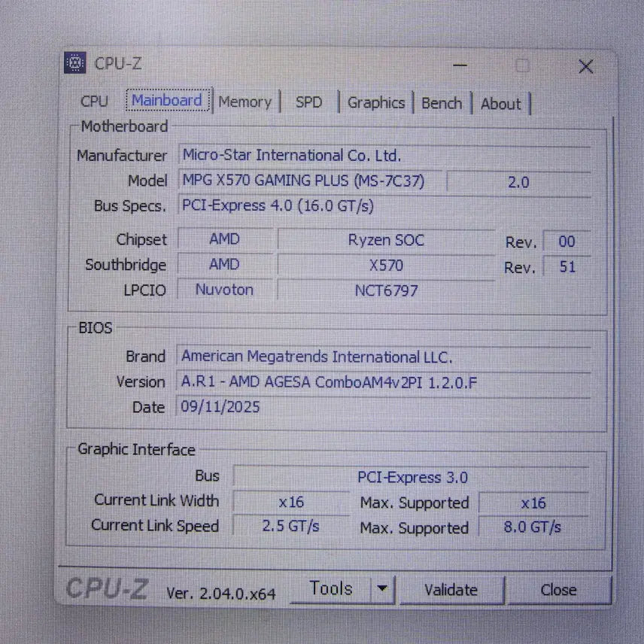
Task: Click the Southbridge vendor AMD value
Action: [224, 264]
